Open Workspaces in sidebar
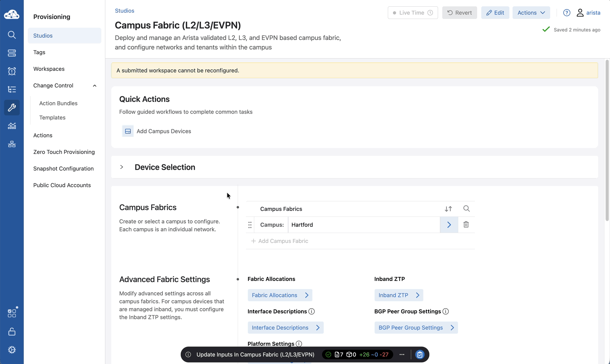This screenshot has width=610, height=364. (49, 69)
